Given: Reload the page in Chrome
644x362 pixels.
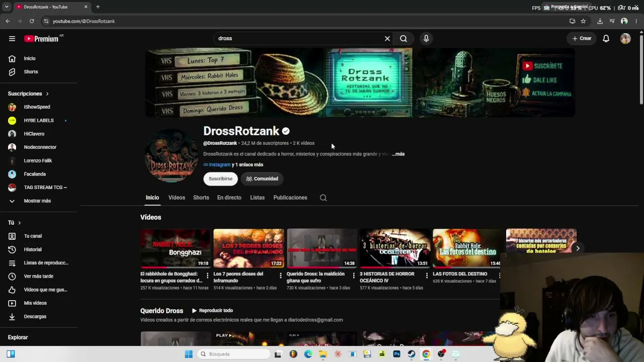Looking at the screenshot, I should coord(32,21).
